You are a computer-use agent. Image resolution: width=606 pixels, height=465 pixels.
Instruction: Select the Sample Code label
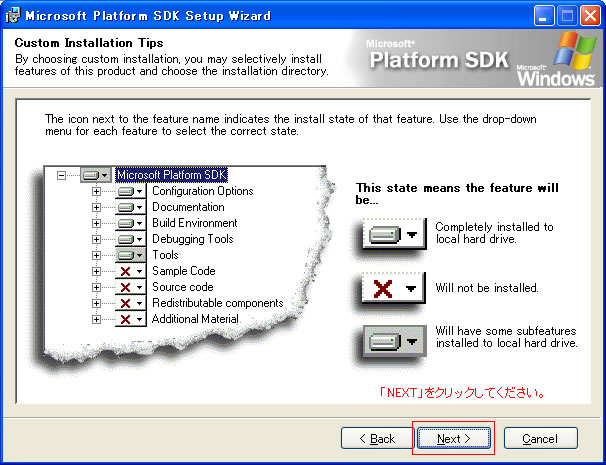click(184, 271)
